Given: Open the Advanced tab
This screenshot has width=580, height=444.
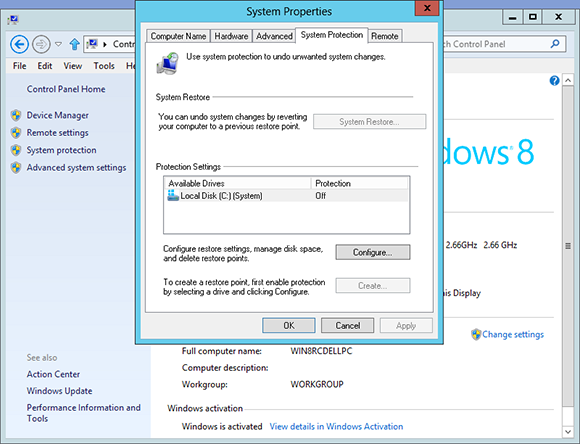Looking at the screenshot, I should point(274,36).
